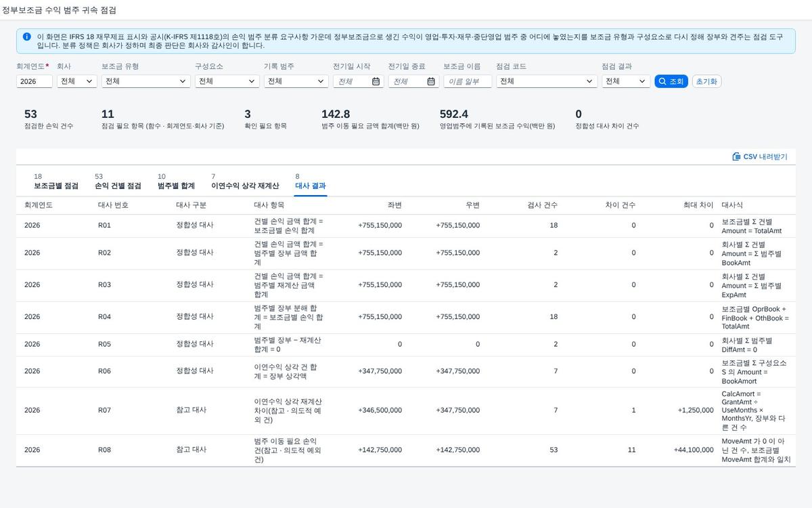Expand the 회사 dropdown
The image size is (812, 508).
pos(77,81)
